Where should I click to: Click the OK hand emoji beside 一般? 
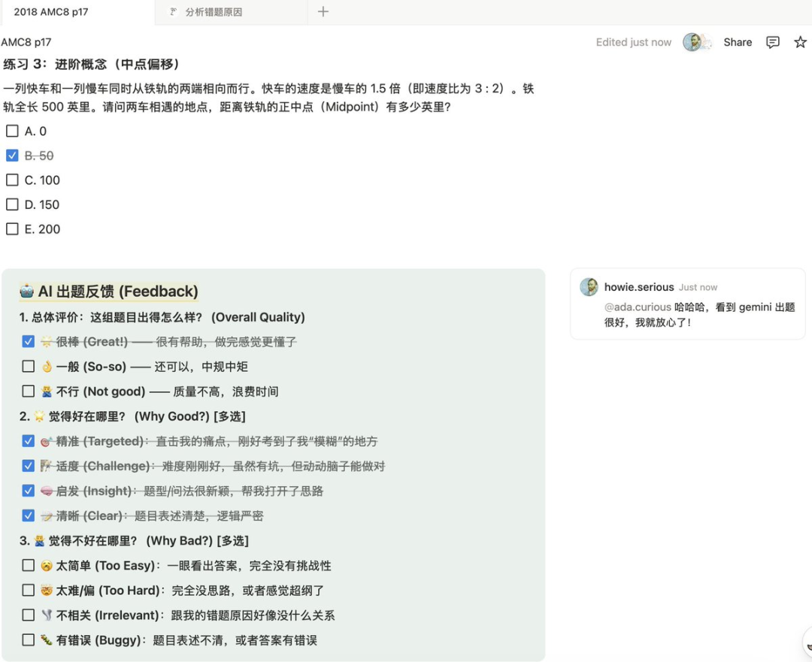[x=47, y=367]
